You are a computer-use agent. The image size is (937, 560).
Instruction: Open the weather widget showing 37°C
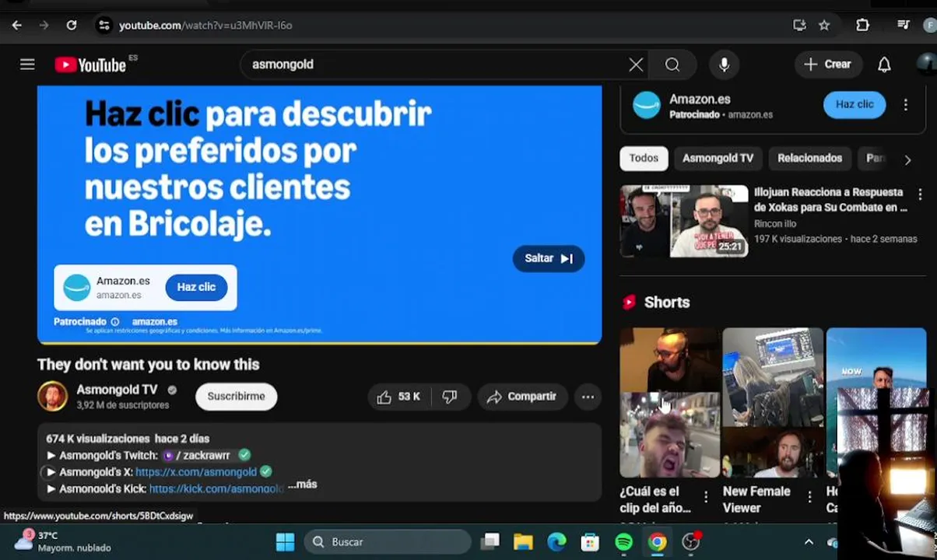point(62,541)
